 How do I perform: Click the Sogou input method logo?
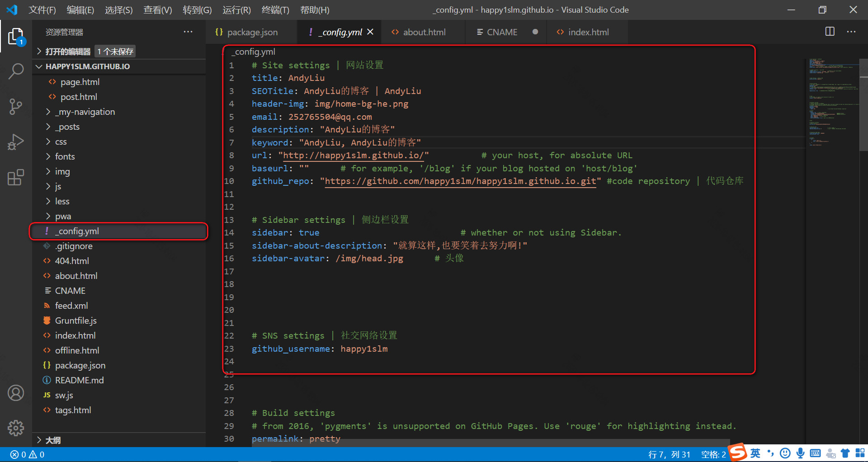click(738, 453)
